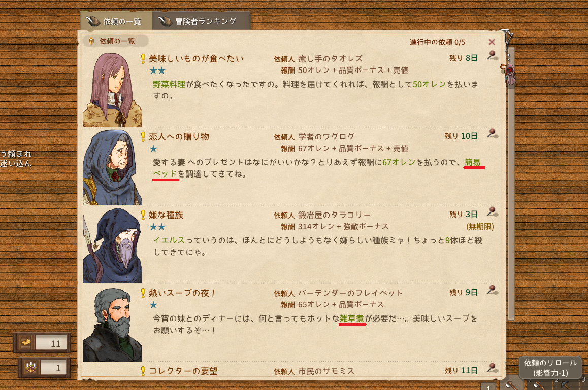Open the 雑草煮 item link
The height and width of the screenshot is (390, 588).
click(x=352, y=318)
